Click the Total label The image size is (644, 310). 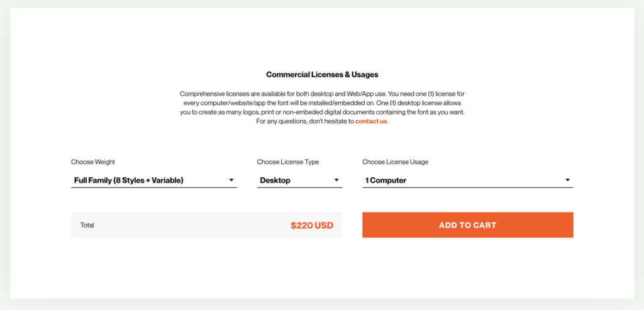(87, 225)
